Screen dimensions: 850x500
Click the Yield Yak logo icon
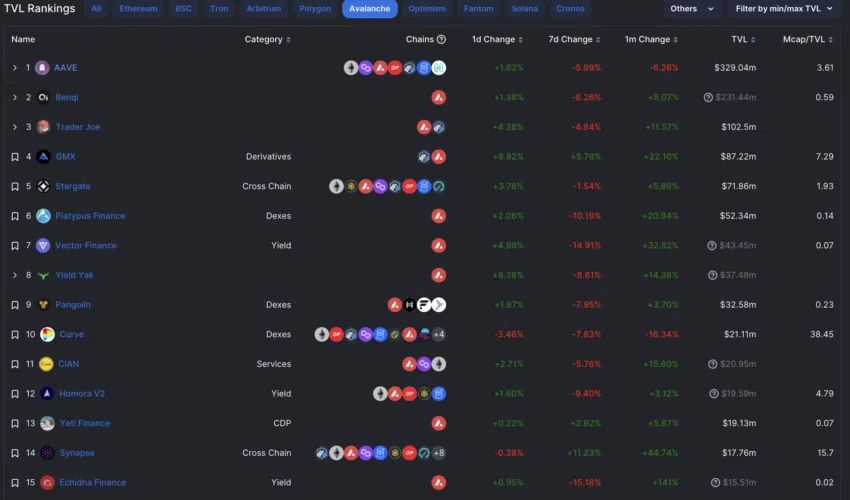tap(43, 275)
